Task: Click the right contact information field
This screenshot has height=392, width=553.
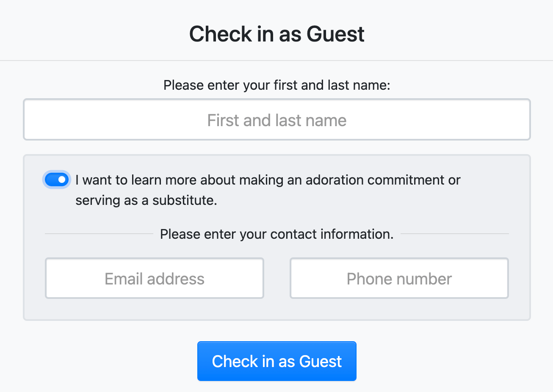Action: [399, 279]
